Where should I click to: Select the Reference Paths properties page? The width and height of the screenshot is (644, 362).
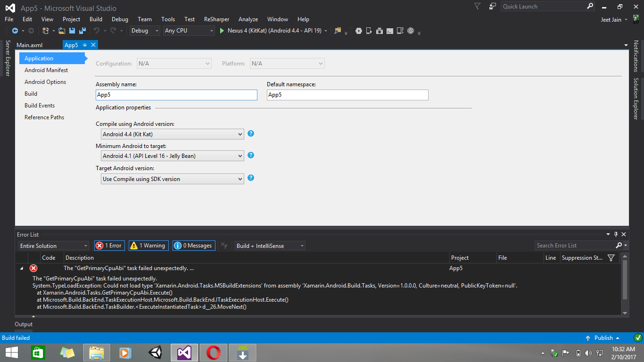pos(44,117)
